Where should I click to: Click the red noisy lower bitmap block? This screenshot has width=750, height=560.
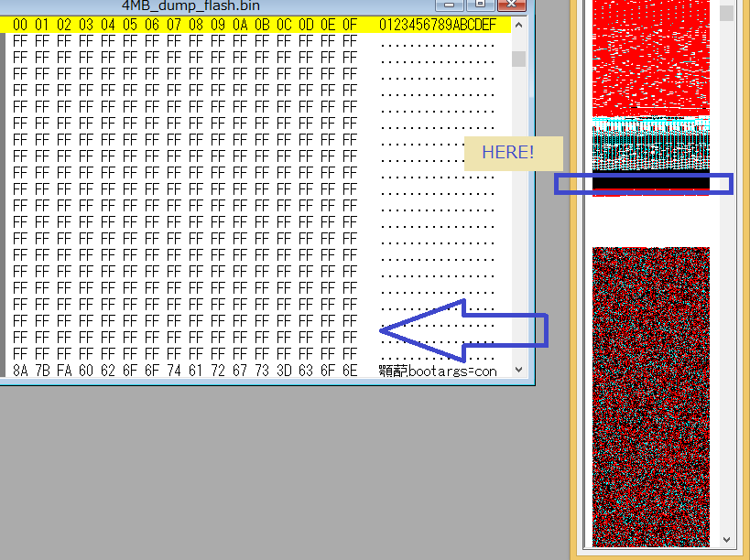[x=650, y=393]
